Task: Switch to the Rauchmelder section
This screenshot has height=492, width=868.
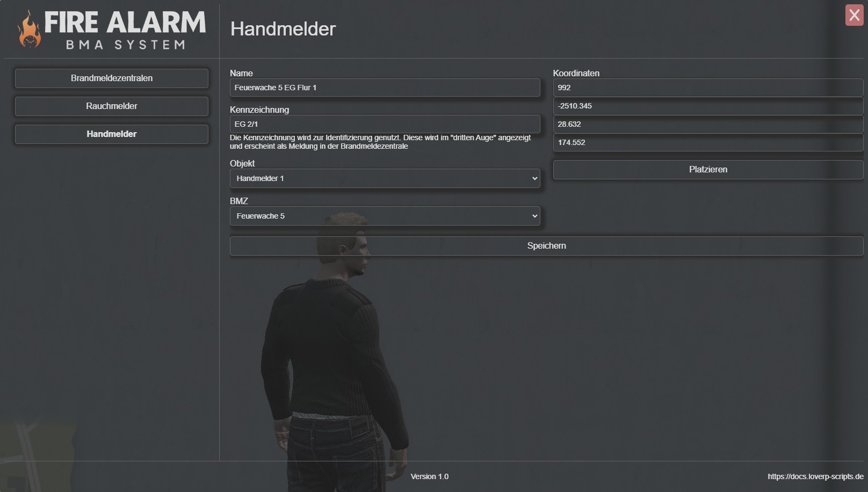Action: click(112, 106)
